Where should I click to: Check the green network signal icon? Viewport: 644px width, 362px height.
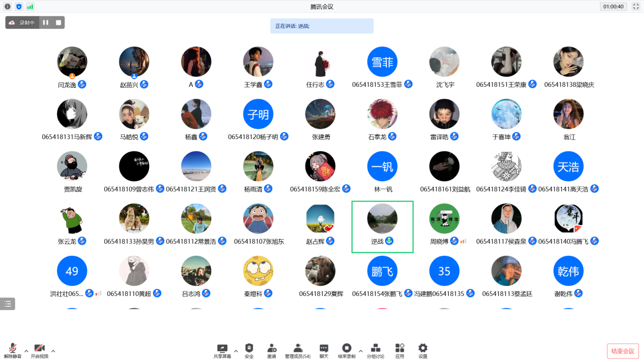pyautogui.click(x=30, y=7)
